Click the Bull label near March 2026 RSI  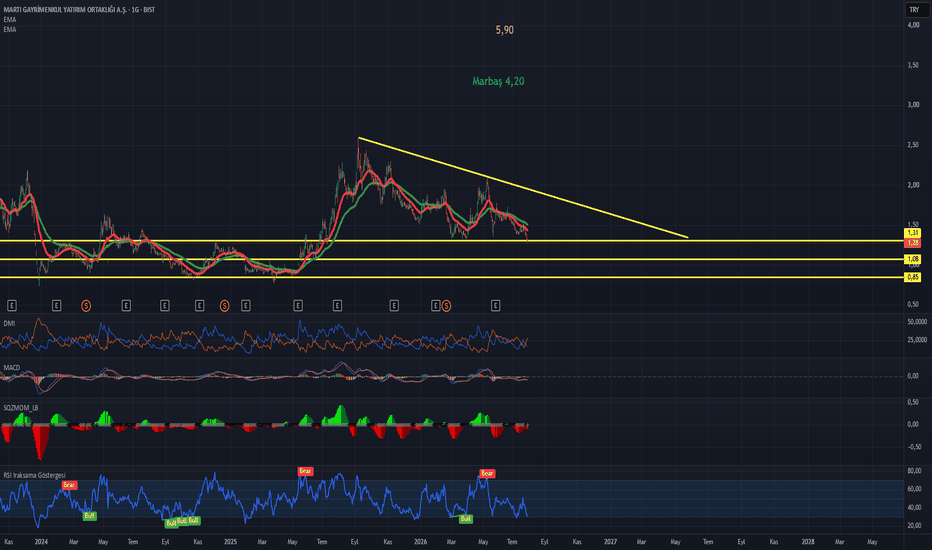[465, 518]
